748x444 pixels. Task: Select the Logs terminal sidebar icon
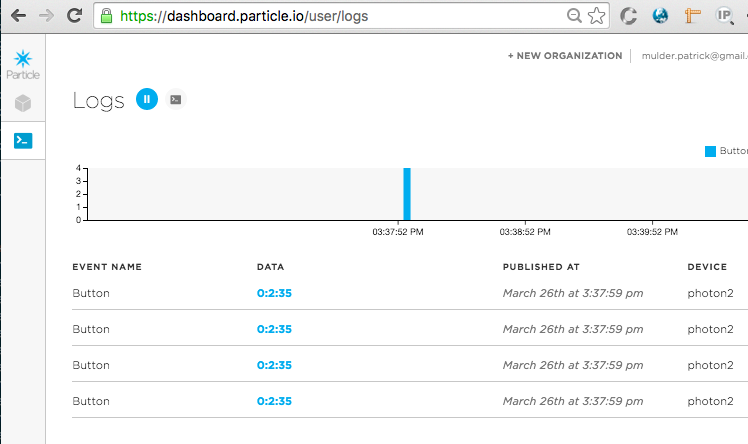22,141
